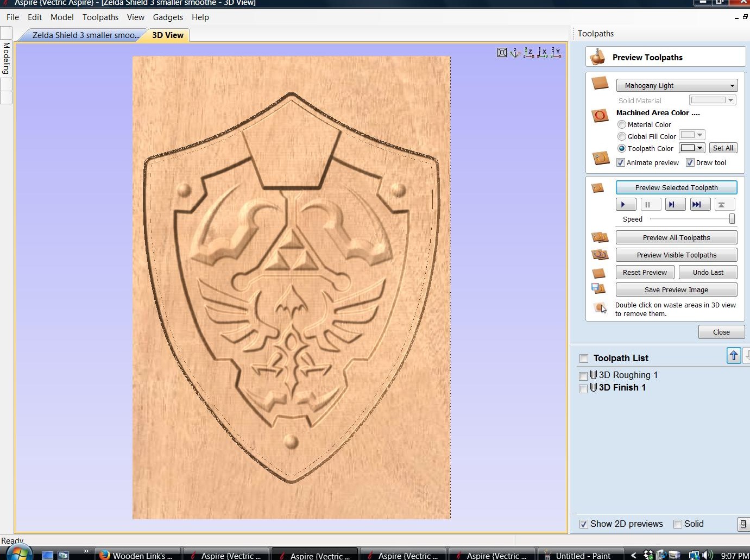This screenshot has width=750, height=560.
Task: View the model along the Y axis
Action: (x=556, y=53)
